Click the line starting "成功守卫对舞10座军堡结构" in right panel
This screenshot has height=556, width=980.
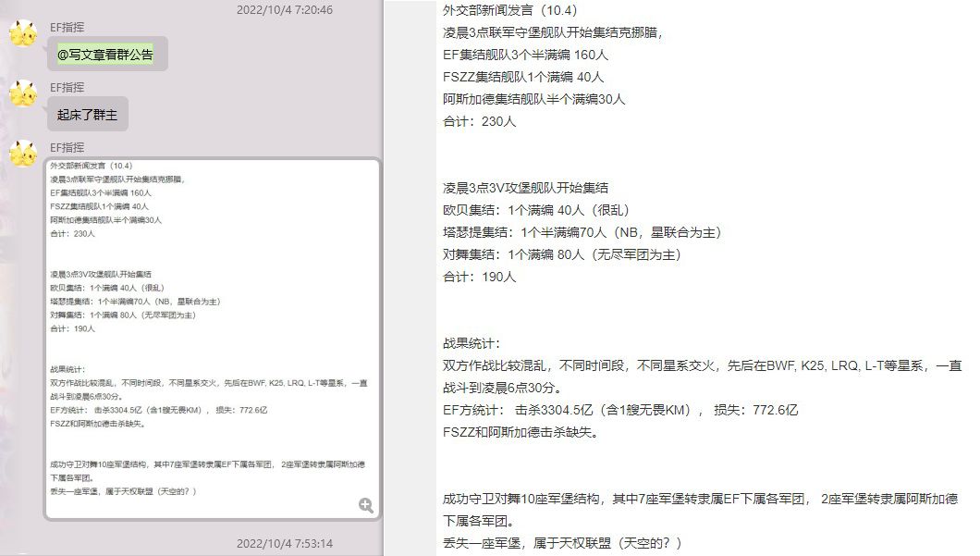700,499
